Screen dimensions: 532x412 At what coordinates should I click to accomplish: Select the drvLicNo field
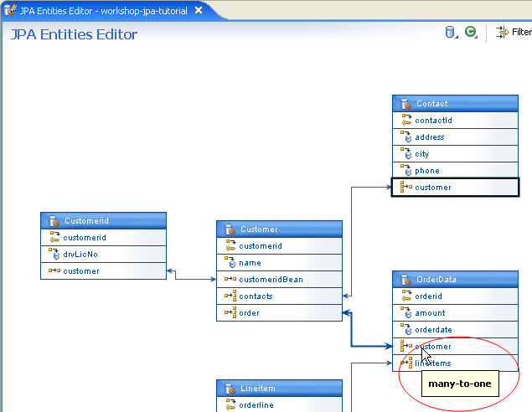[103, 254]
